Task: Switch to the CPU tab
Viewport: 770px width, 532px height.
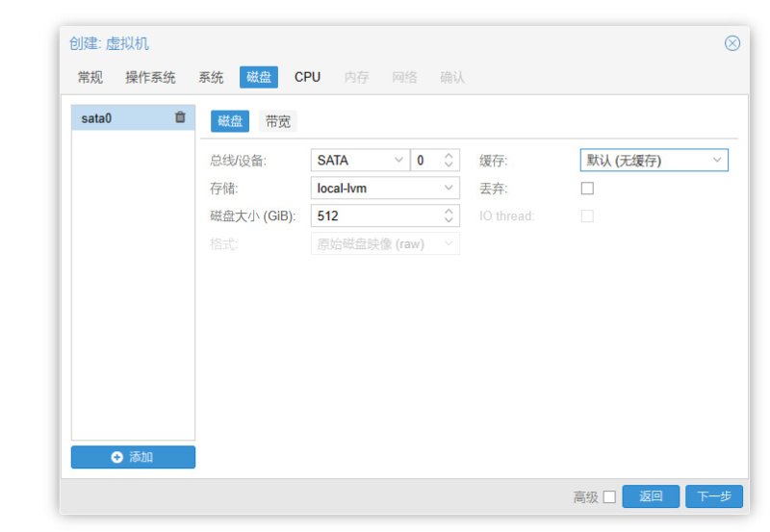Action: 307,77
